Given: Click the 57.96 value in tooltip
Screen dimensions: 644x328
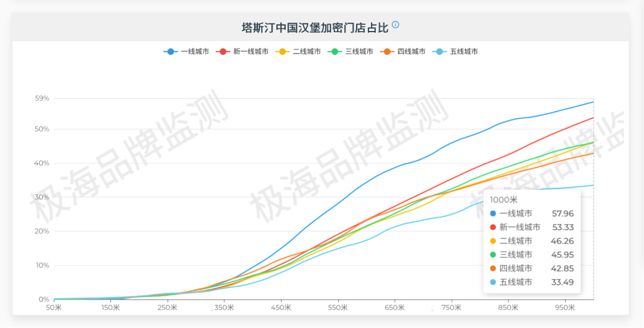Looking at the screenshot, I should pyautogui.click(x=562, y=213).
